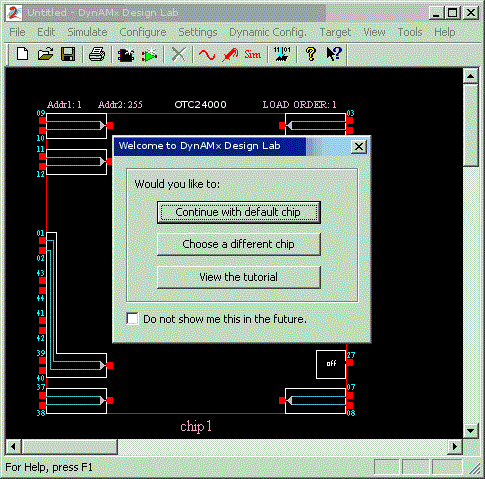The image size is (485, 479).
Task: Select the cell at pin 03
Action: pos(315,124)
